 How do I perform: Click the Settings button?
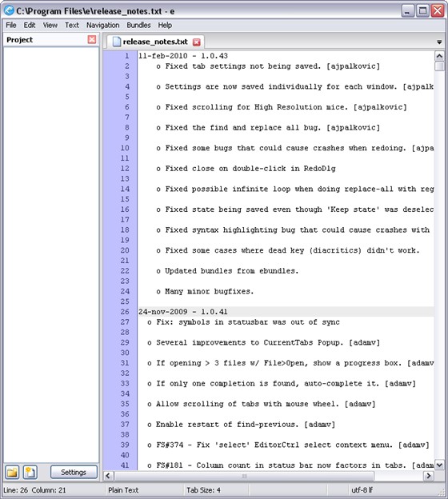[74, 472]
